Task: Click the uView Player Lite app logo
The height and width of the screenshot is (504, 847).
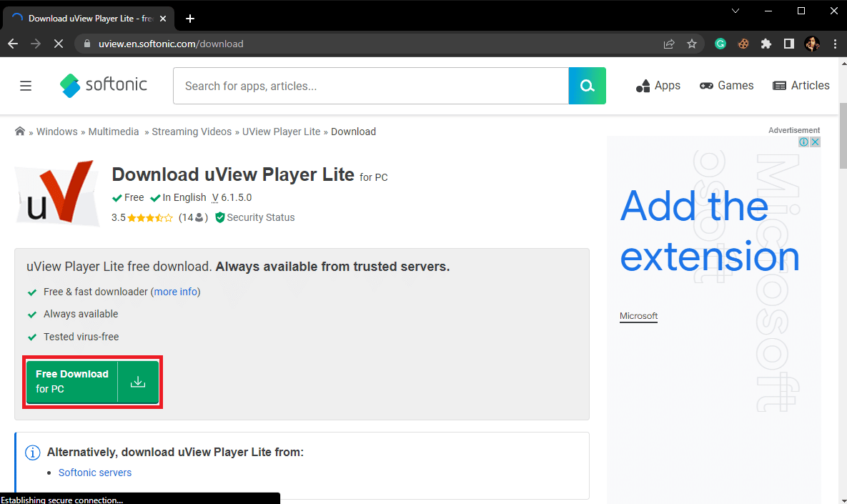Action: (x=57, y=192)
